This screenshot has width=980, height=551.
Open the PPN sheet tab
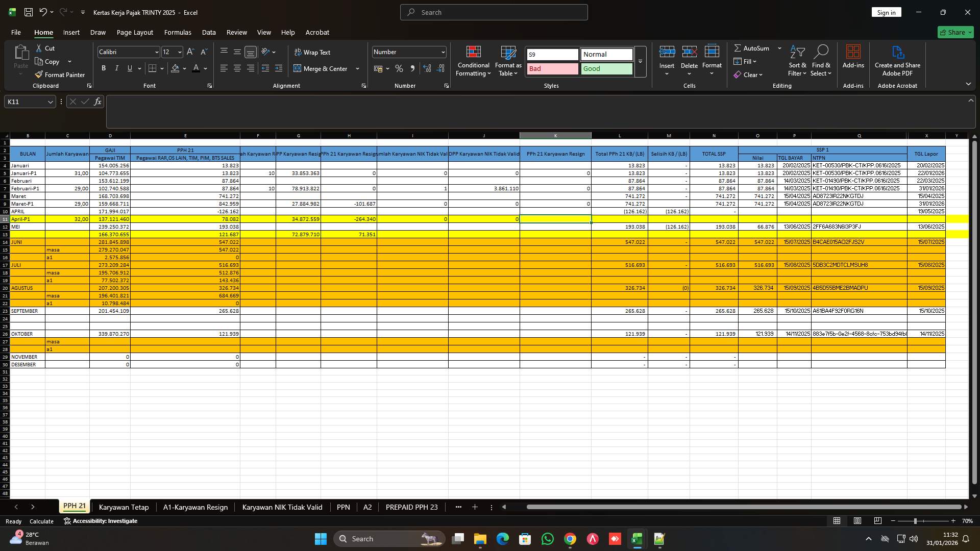[343, 507]
